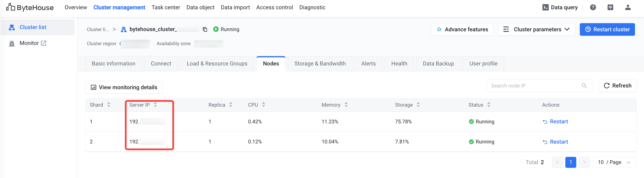Go to next page of nodes
The width and height of the screenshot is (644, 178).
[x=584, y=162]
